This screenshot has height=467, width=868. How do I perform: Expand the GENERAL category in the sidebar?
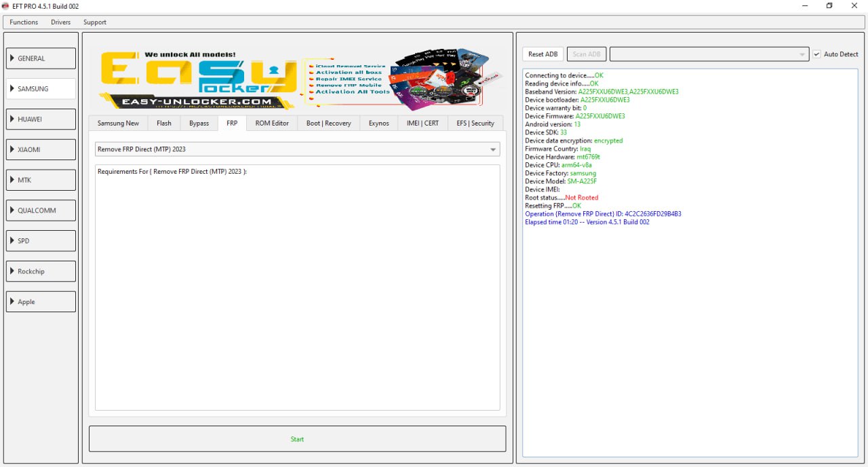tap(41, 58)
